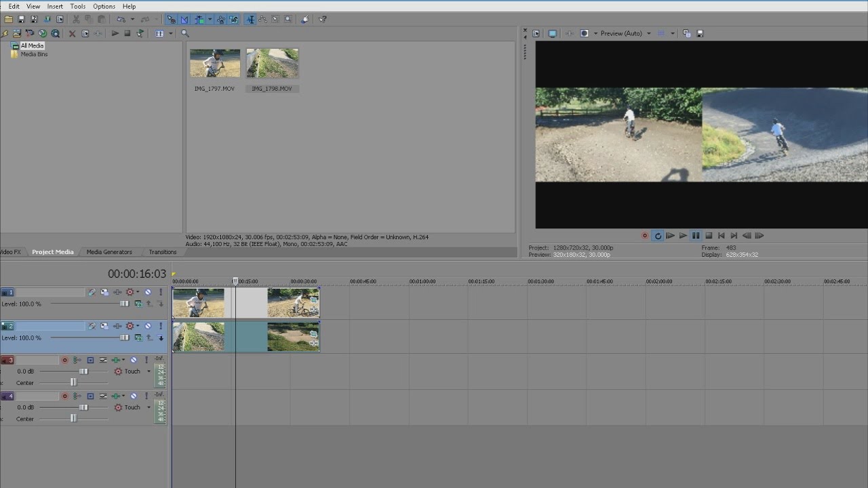
Task: Click the magnifier icon in Project Media toolbar
Action: point(184,33)
